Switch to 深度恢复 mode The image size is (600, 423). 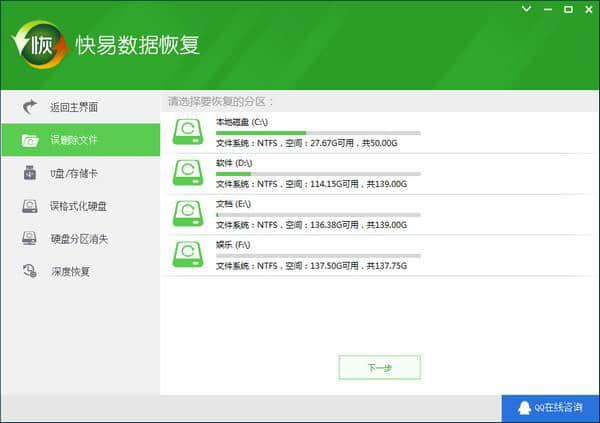[x=80, y=271]
